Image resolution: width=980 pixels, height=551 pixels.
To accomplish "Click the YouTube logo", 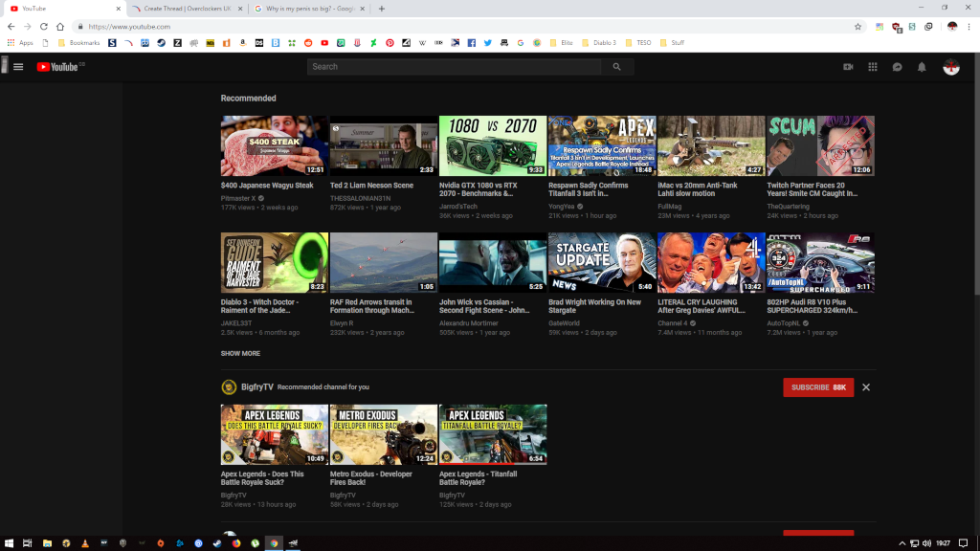I will (60, 67).
